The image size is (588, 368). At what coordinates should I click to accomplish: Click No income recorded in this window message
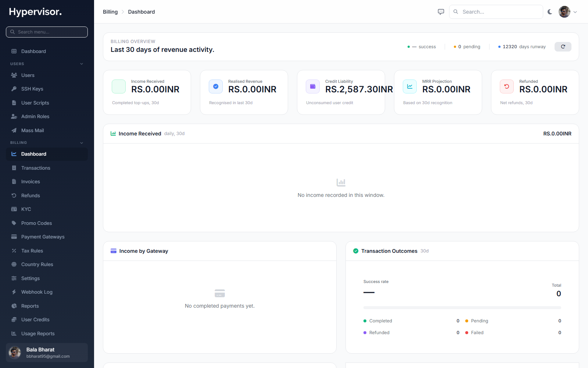tap(341, 195)
